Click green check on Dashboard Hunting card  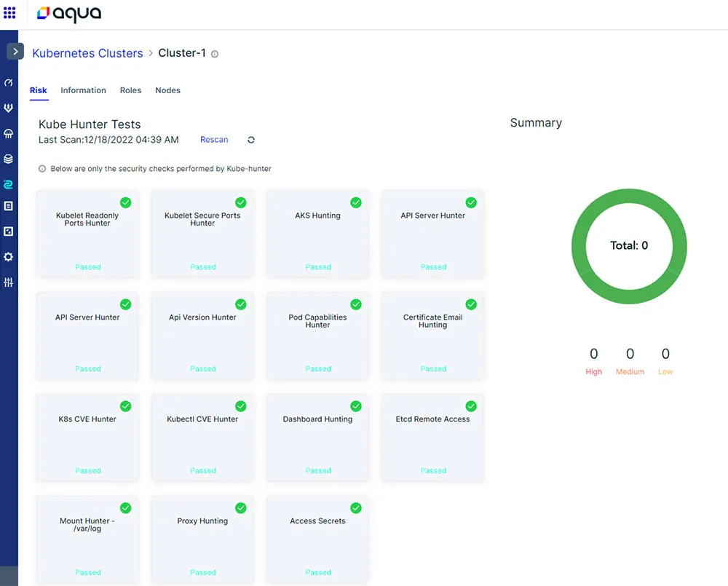click(356, 406)
